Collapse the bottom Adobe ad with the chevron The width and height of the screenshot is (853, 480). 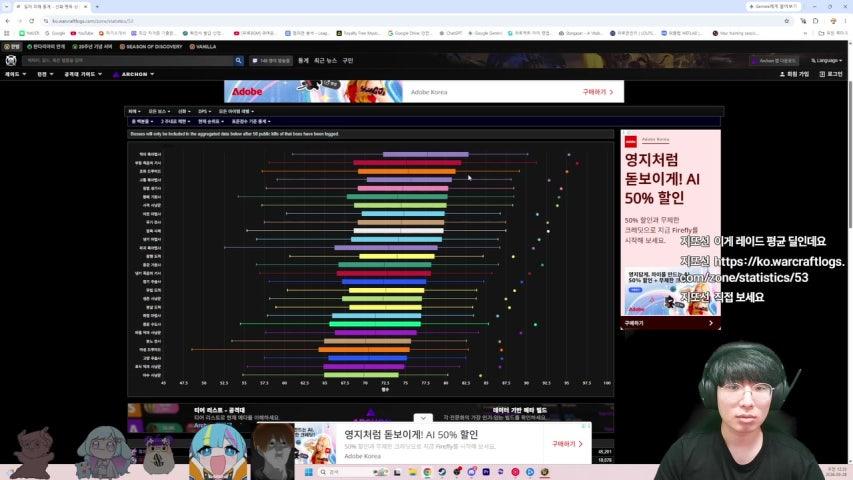pos(423,418)
